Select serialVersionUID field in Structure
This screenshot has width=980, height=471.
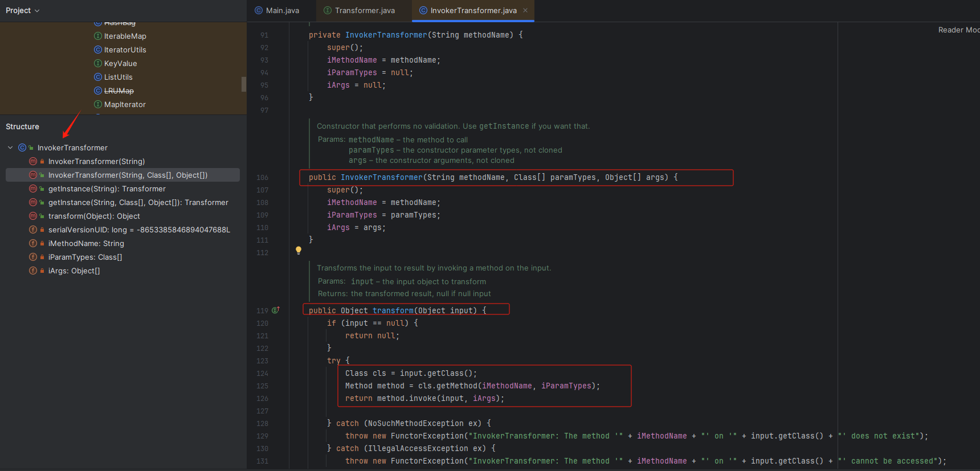coord(139,230)
